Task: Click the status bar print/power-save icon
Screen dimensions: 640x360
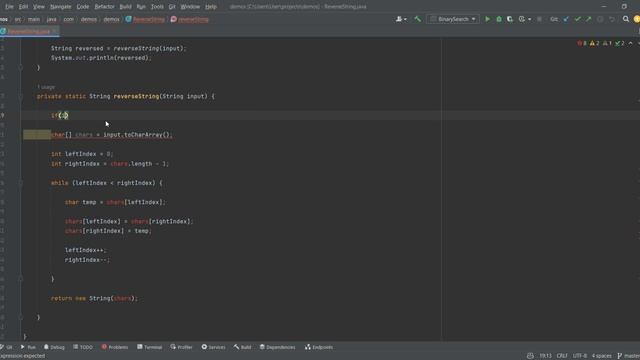Action: 530,356
